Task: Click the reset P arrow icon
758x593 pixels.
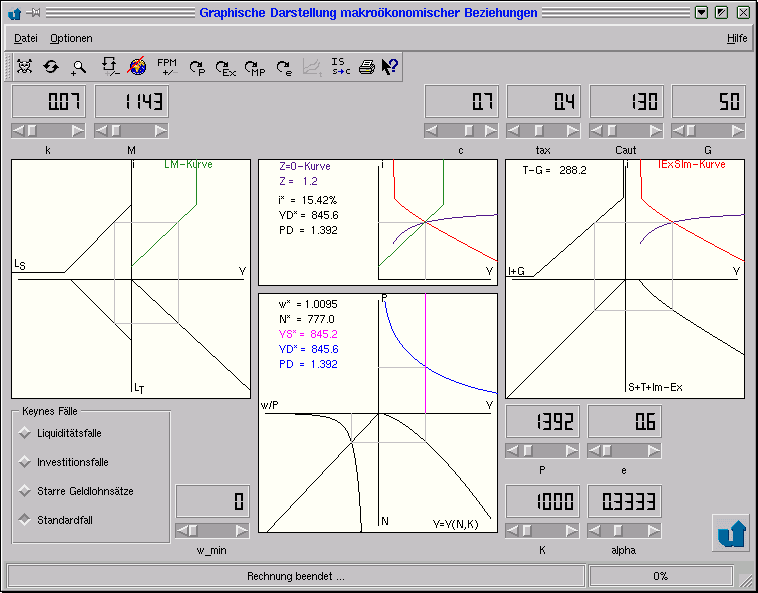Action: pos(197,68)
